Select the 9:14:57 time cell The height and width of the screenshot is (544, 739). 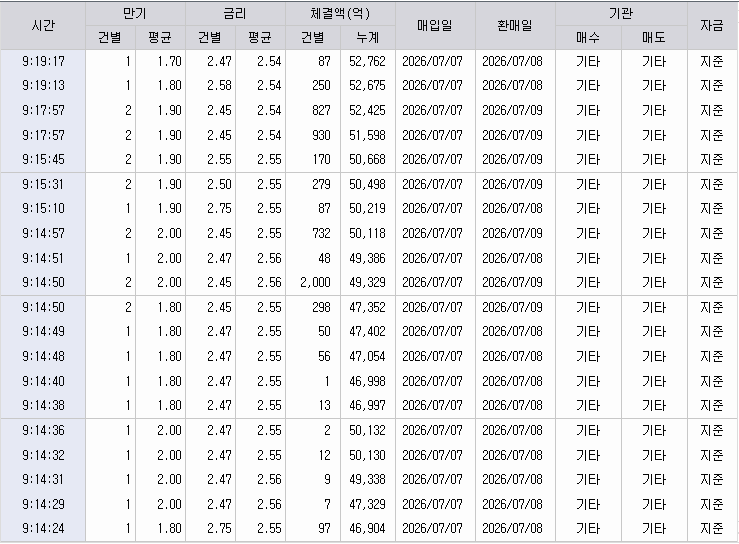[43, 233]
